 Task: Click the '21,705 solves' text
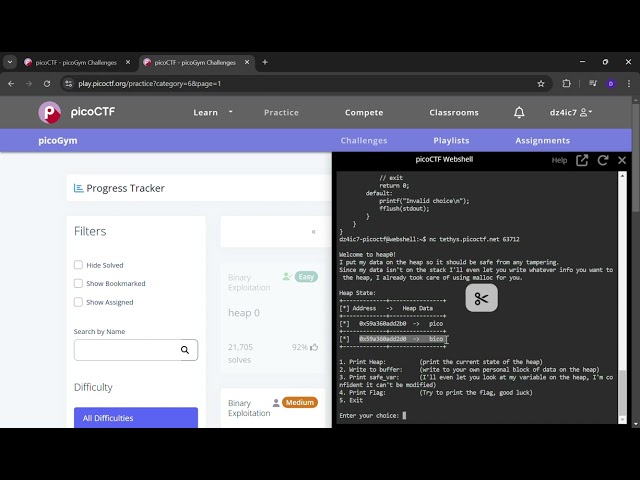point(240,353)
